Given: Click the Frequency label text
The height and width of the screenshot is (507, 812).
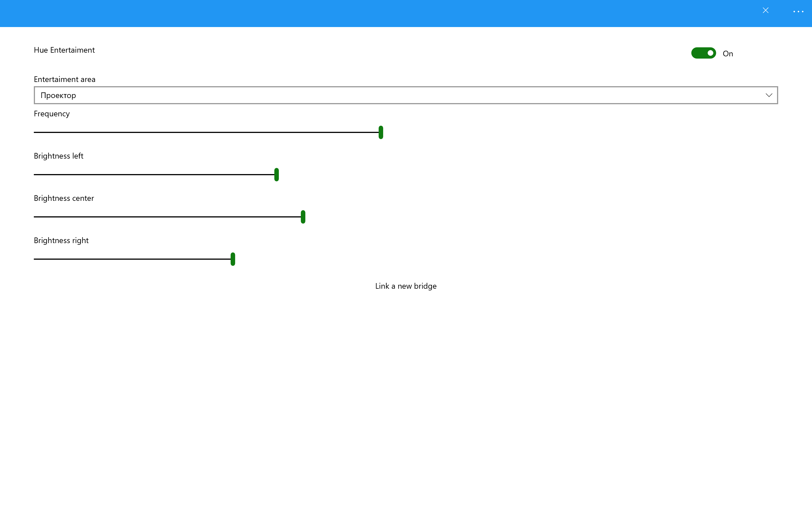Looking at the screenshot, I should pyautogui.click(x=52, y=114).
